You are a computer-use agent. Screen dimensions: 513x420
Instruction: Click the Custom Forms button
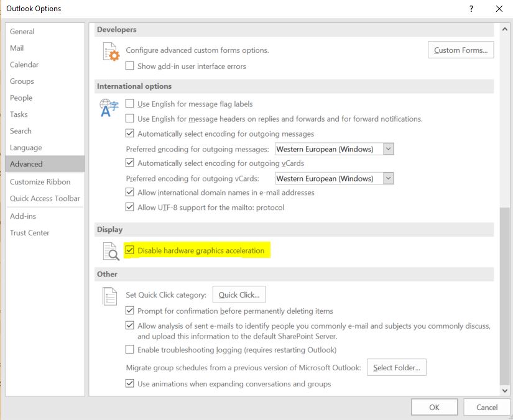click(461, 50)
